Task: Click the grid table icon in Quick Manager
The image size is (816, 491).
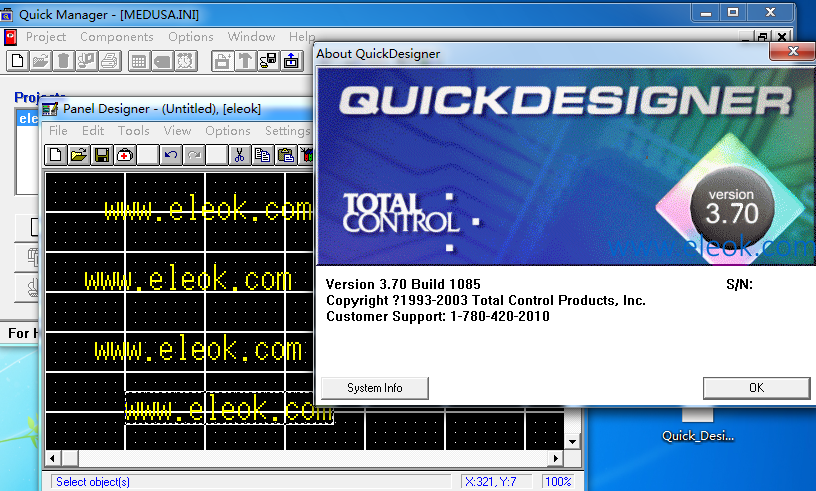Action: click(x=138, y=61)
